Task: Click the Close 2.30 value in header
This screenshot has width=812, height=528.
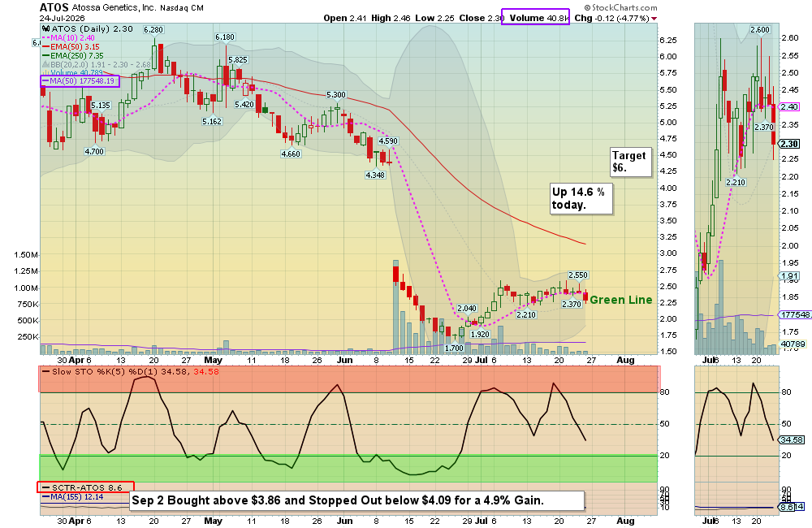Action: click(482, 18)
